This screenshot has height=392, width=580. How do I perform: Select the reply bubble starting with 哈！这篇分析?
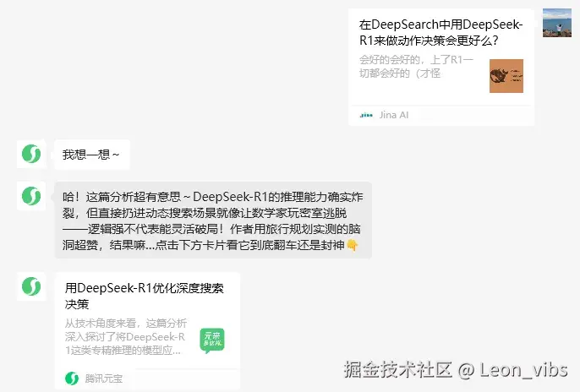213,220
